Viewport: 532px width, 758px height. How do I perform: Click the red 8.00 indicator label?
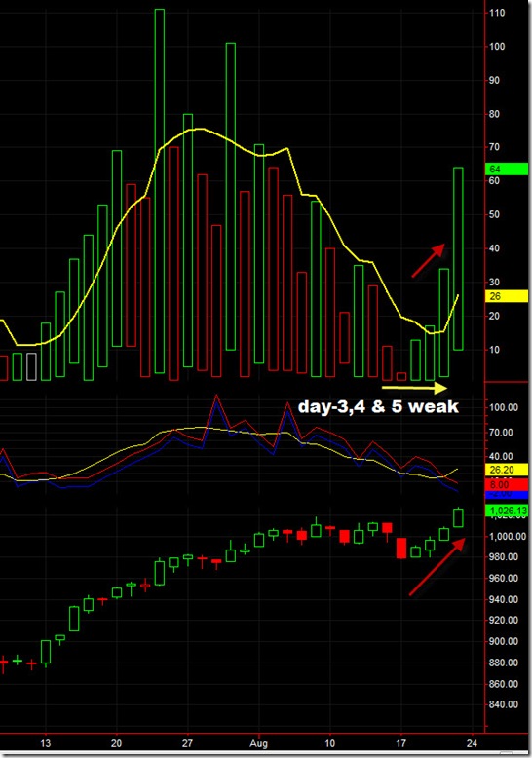(507, 484)
